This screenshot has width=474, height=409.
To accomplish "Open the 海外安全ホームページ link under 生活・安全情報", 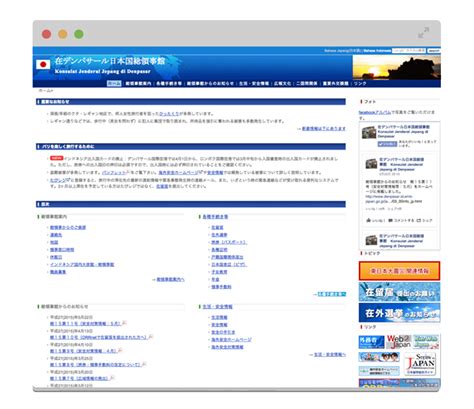I will point(231,340).
